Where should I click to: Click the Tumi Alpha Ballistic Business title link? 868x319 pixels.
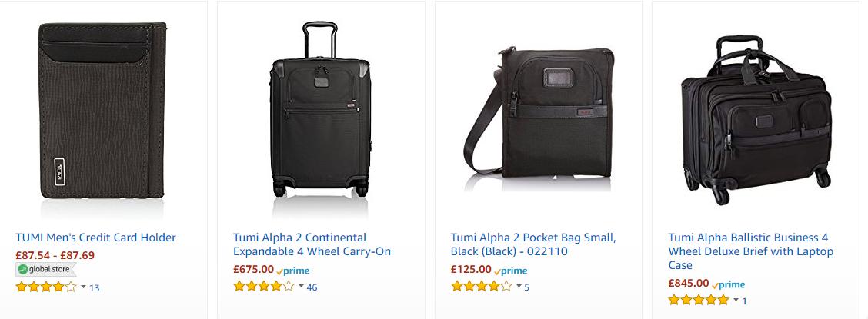(750, 251)
